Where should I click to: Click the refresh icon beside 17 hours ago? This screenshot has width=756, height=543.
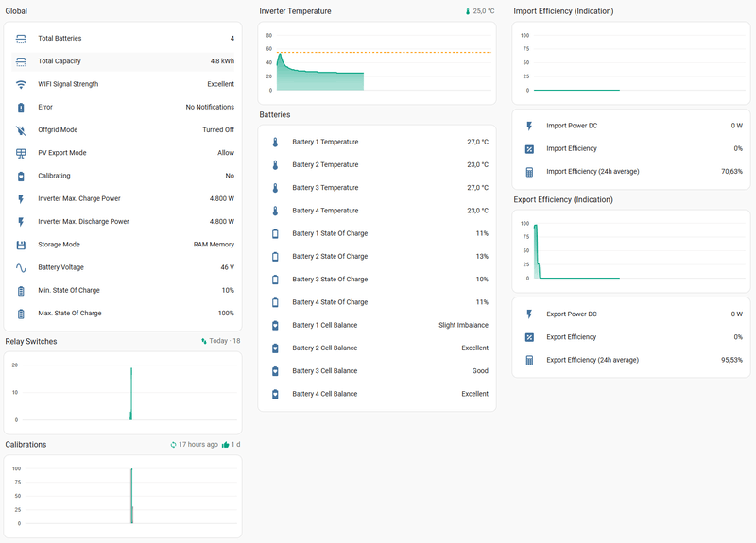point(173,445)
